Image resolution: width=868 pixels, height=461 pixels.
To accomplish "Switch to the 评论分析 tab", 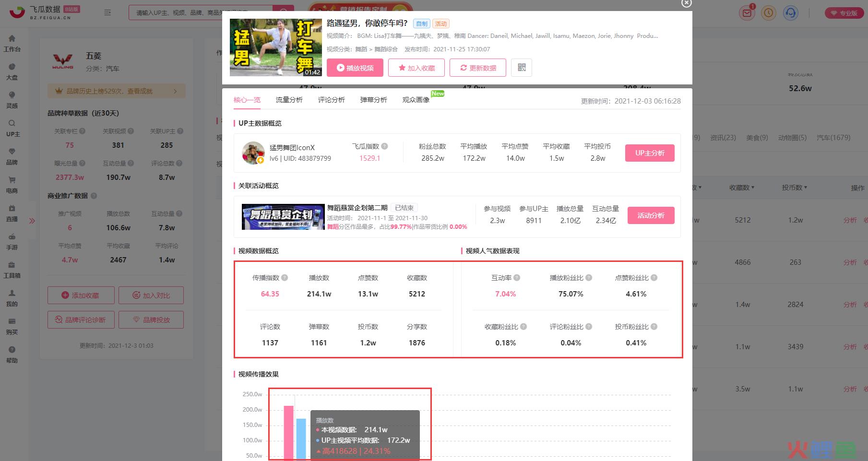I will (x=332, y=100).
